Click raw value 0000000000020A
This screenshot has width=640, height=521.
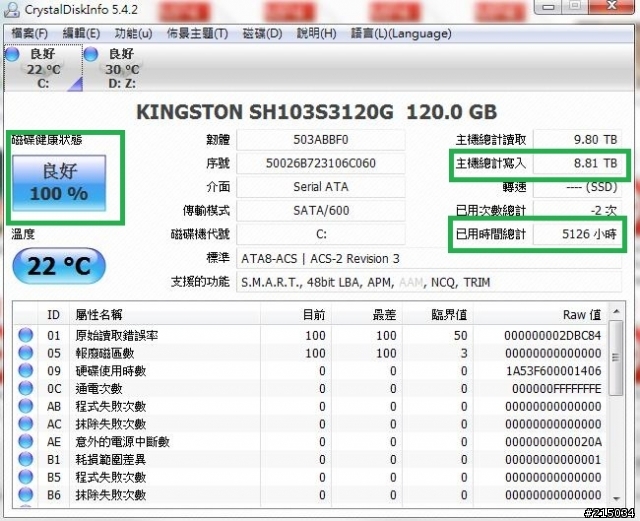(x=553, y=442)
